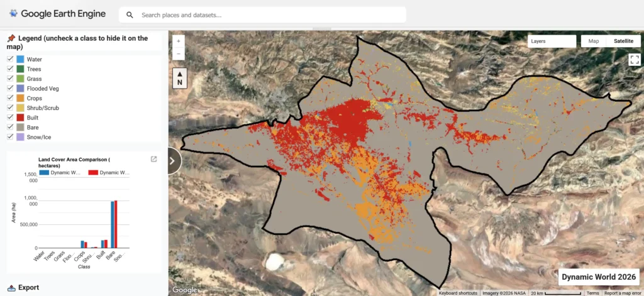Viewport: 644px width, 296px height.
Task: Uncheck the Built class checkbox
Action: click(x=10, y=118)
